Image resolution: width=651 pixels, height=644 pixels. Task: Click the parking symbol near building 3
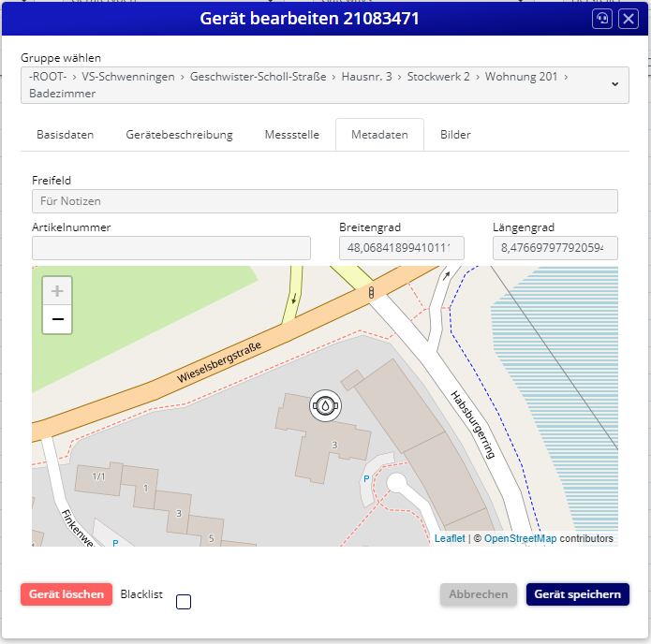pos(365,477)
